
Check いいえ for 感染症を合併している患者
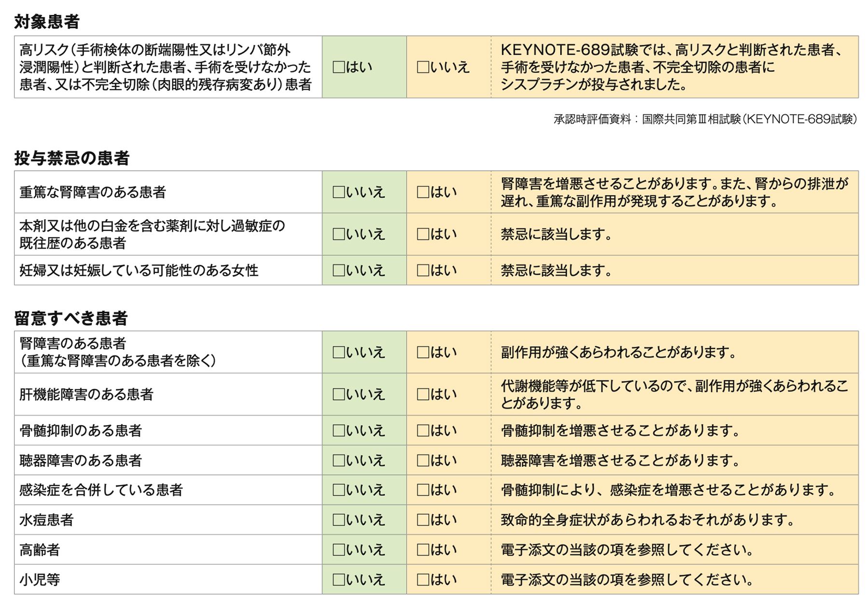click(x=339, y=490)
